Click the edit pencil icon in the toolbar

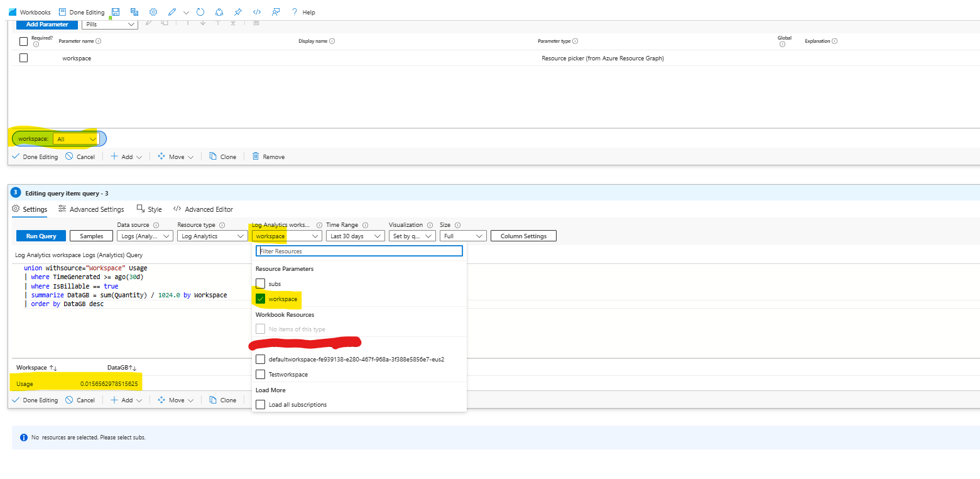(171, 11)
